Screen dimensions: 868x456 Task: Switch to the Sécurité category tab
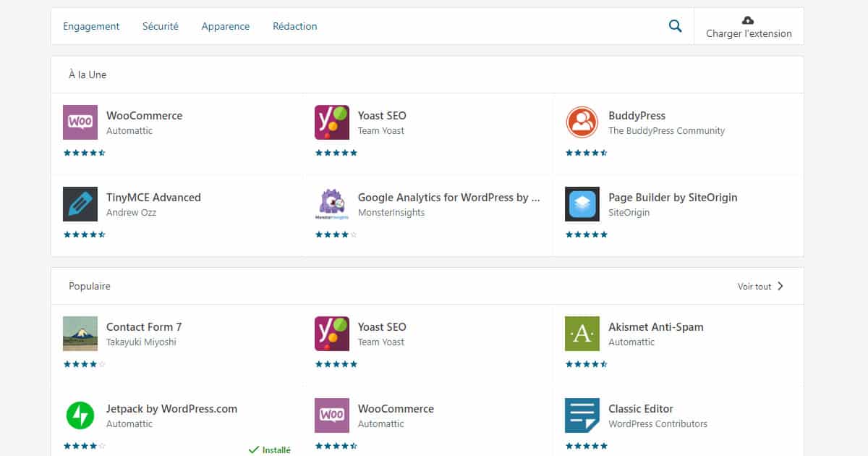click(161, 26)
